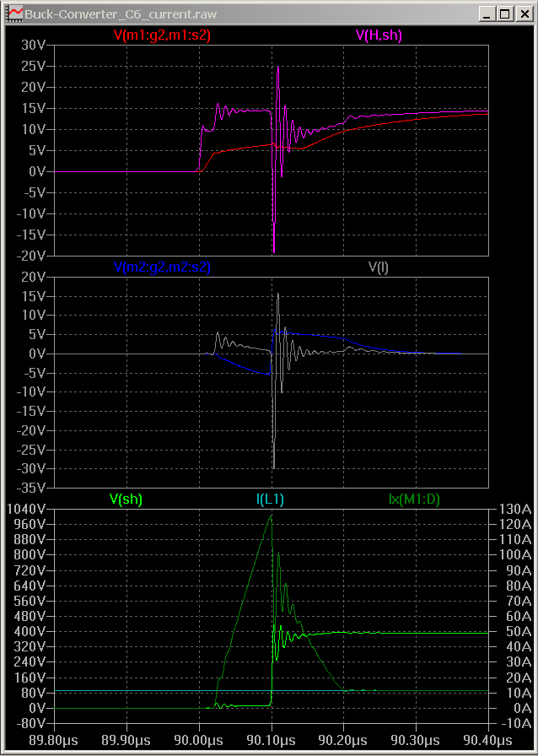The image size is (538, 756).
Task: Click the 960V axis label
Action: tap(32, 524)
